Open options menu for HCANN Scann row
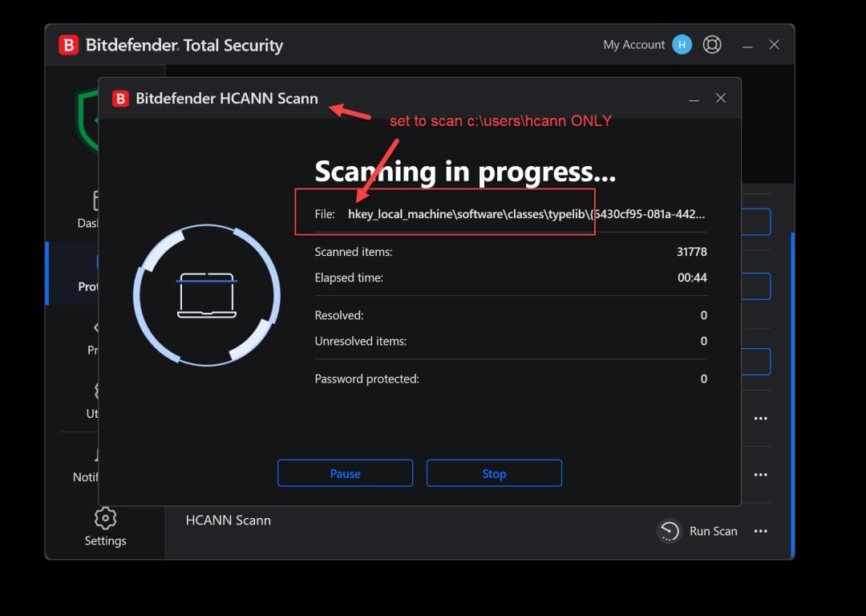This screenshot has height=616, width=866. pyautogui.click(x=760, y=532)
